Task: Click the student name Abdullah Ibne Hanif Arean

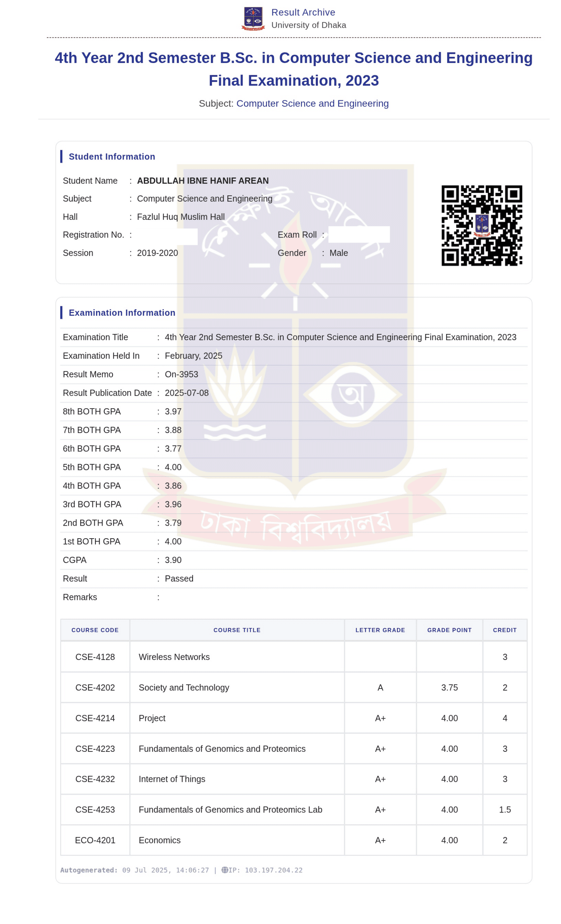Action: (x=203, y=181)
